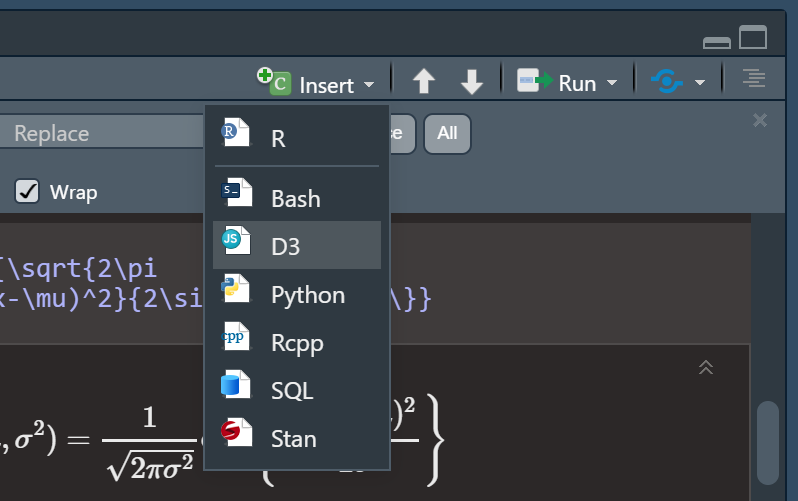The image size is (798, 501).
Task: Collapse the equation preview output
Action: click(x=706, y=367)
